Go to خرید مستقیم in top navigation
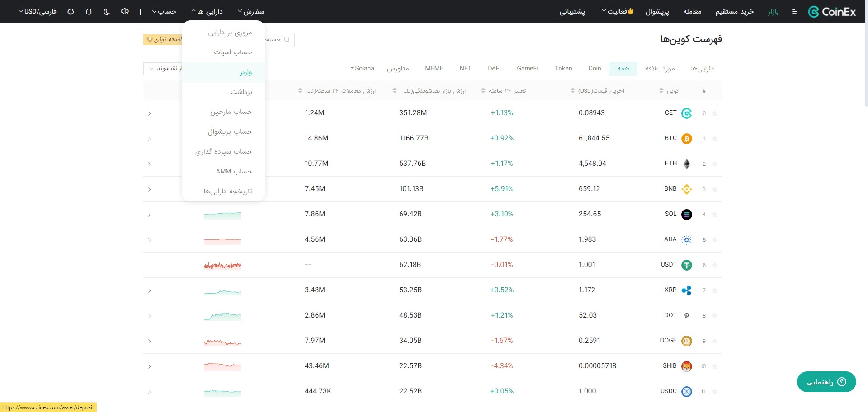 tap(735, 11)
